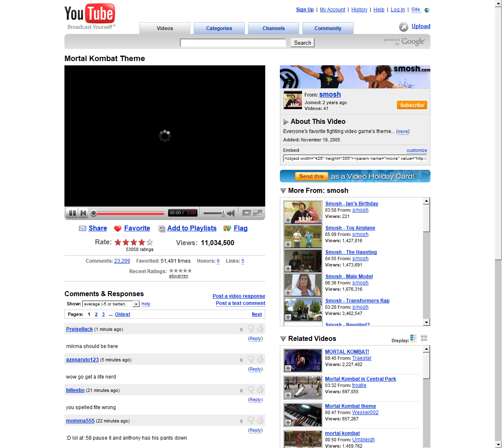Give thumbs down to aznnaruto123's comment
Viewport: 502px width, 448px height.
[x=251, y=359]
